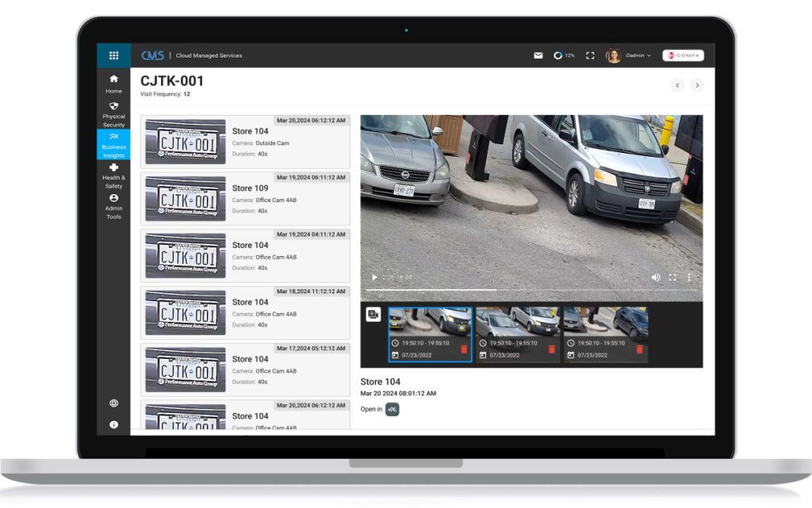Click the next page chevron arrow

pyautogui.click(x=697, y=85)
